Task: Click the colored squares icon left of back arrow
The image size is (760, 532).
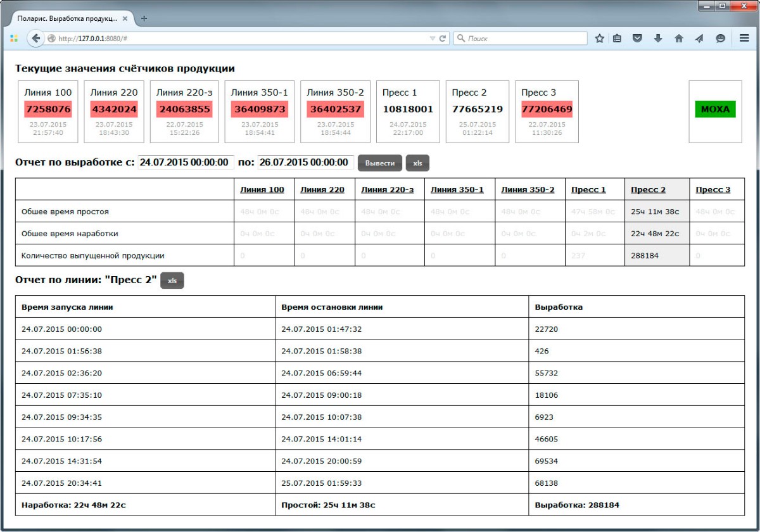Action: pyautogui.click(x=14, y=39)
